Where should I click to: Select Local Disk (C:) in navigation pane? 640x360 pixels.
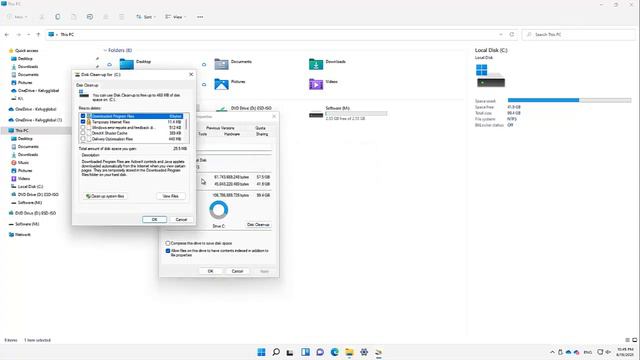click(30, 187)
